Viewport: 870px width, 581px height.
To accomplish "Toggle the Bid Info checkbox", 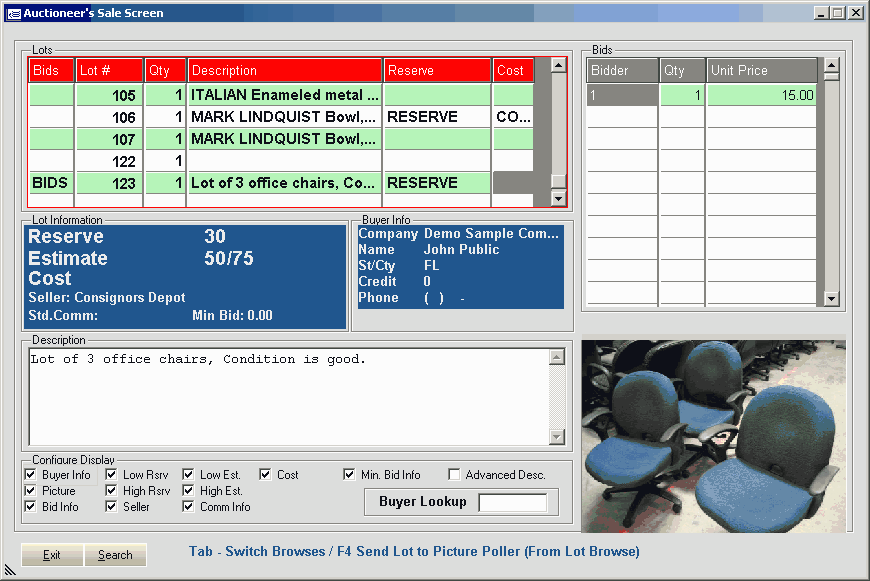I will click(30, 507).
